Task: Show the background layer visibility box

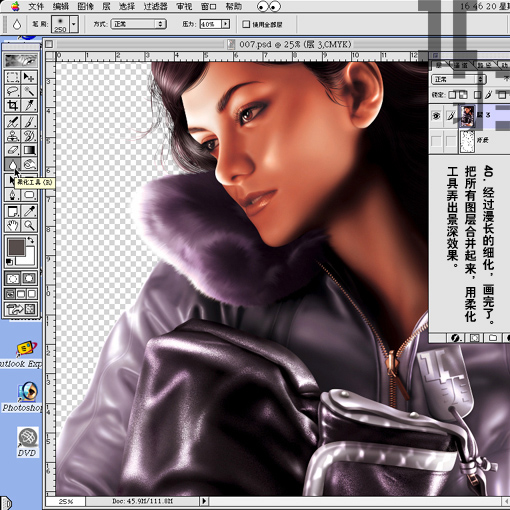Action: 436,141
